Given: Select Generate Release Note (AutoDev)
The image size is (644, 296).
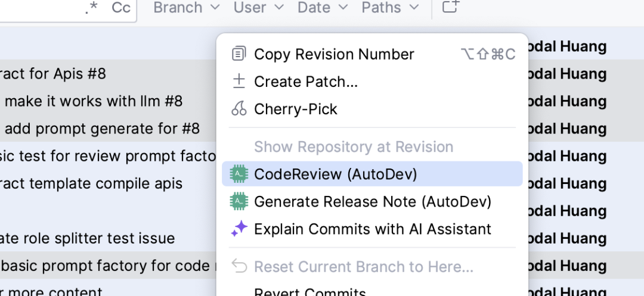Looking at the screenshot, I should coord(373,202).
